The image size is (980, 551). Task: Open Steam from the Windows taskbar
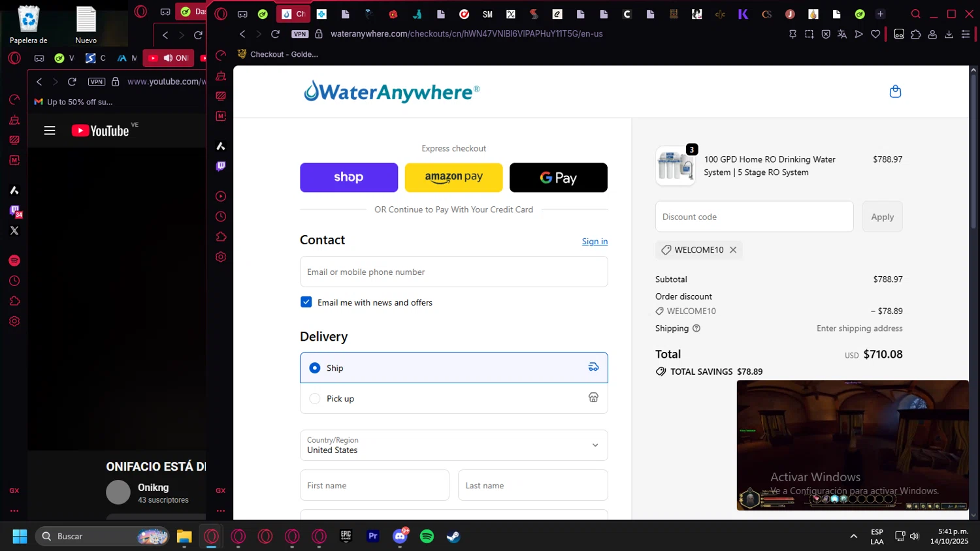point(453,536)
